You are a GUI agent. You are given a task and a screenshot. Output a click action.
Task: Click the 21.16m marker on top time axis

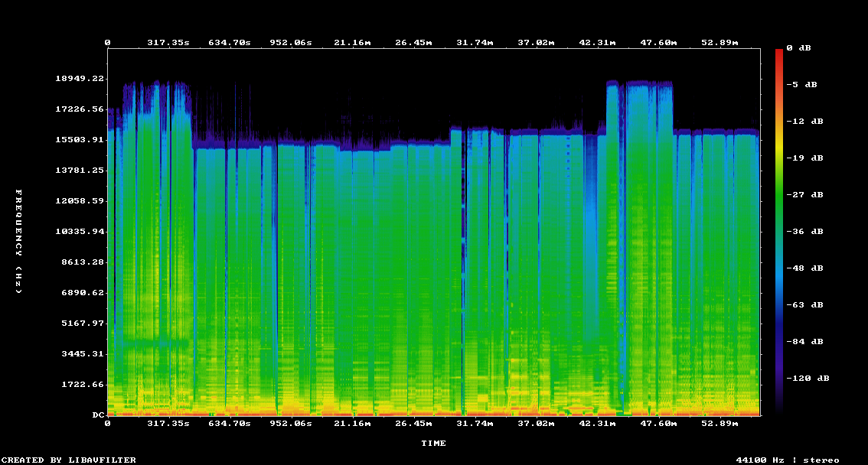click(x=351, y=43)
